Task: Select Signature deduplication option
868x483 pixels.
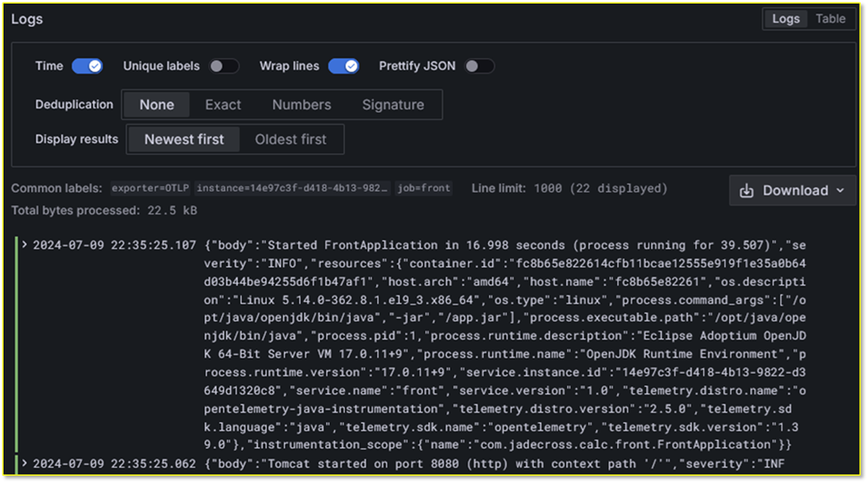Action: (393, 105)
